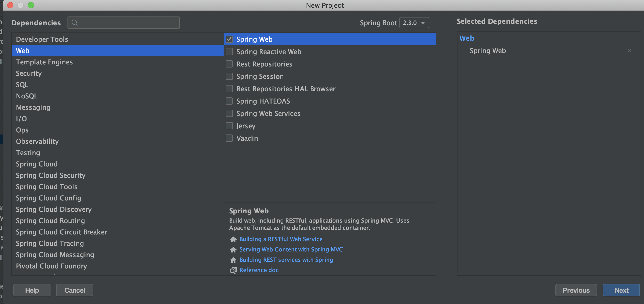Select the NoSQL category menu item

pyautogui.click(x=27, y=96)
